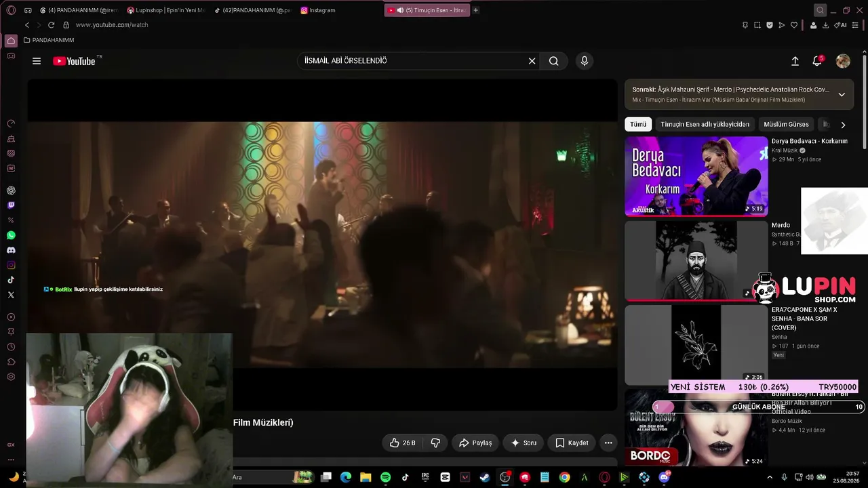868x488 pixels.
Task: Switch to the first PANDAHANIMM tab
Action: [x=79, y=10]
